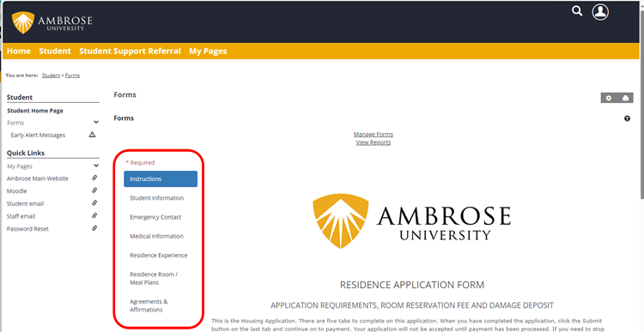Open Residence Room / Meal Plans tab
Image resolution: width=644 pixels, height=332 pixels.
point(154,278)
